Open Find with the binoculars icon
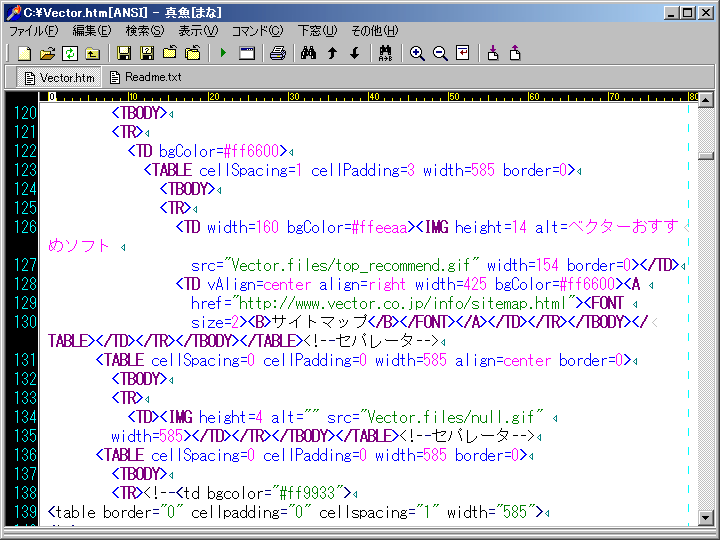The width and height of the screenshot is (720, 540). point(308,53)
